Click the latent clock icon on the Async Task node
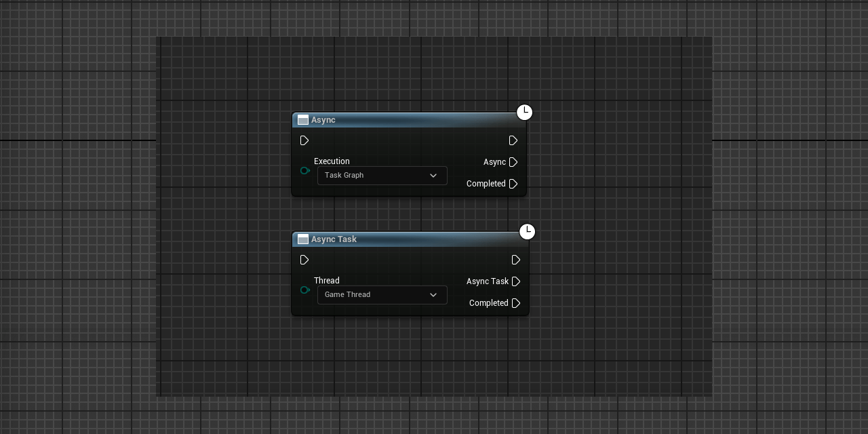The image size is (868, 434). tap(528, 232)
